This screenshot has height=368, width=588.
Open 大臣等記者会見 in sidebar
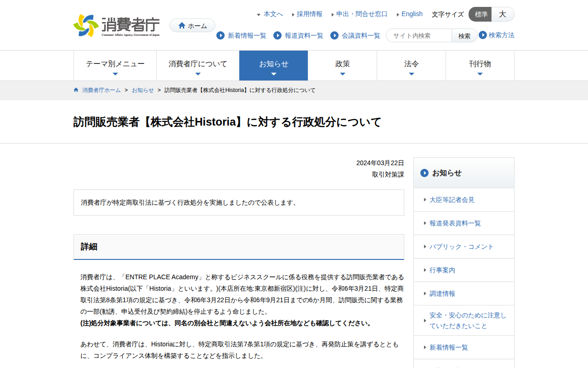pyautogui.click(x=452, y=200)
